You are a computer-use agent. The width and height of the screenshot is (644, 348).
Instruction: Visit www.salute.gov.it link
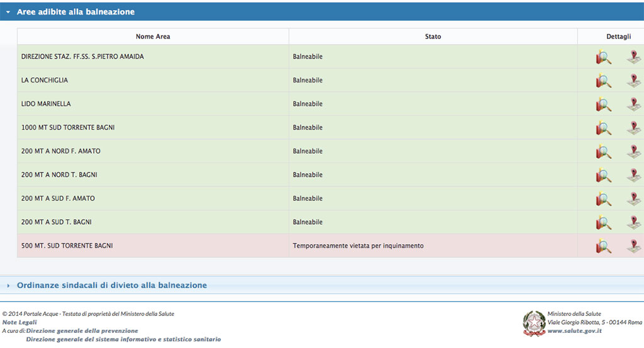click(575, 331)
